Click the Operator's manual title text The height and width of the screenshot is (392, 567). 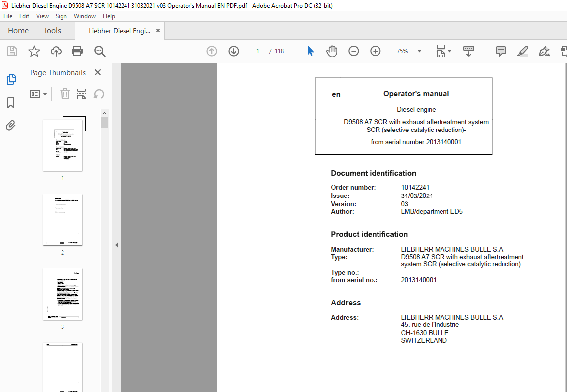click(416, 94)
